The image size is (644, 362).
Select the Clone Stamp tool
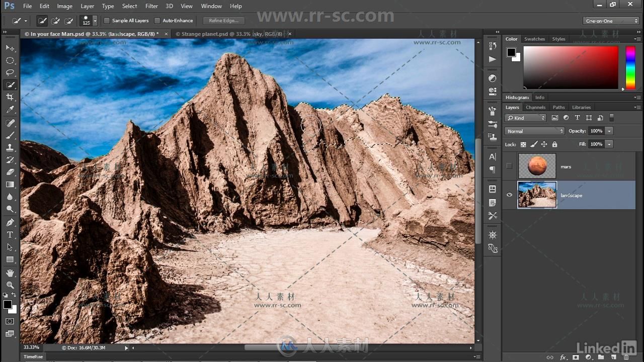point(10,148)
